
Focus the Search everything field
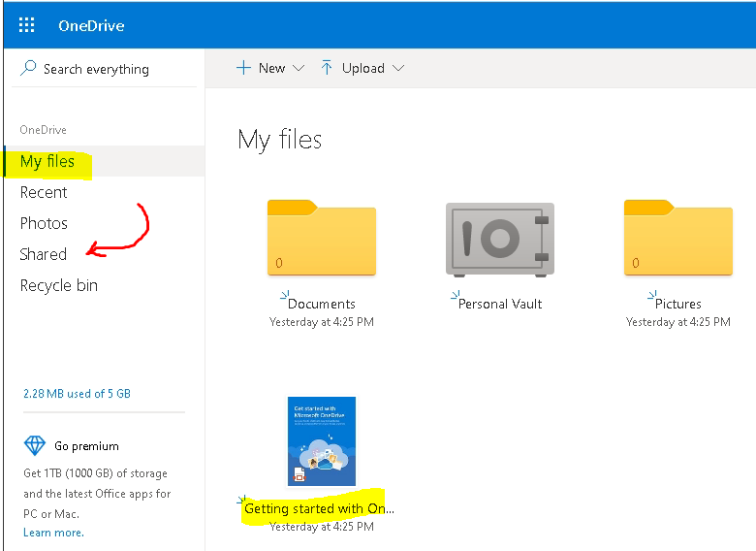tap(104, 69)
